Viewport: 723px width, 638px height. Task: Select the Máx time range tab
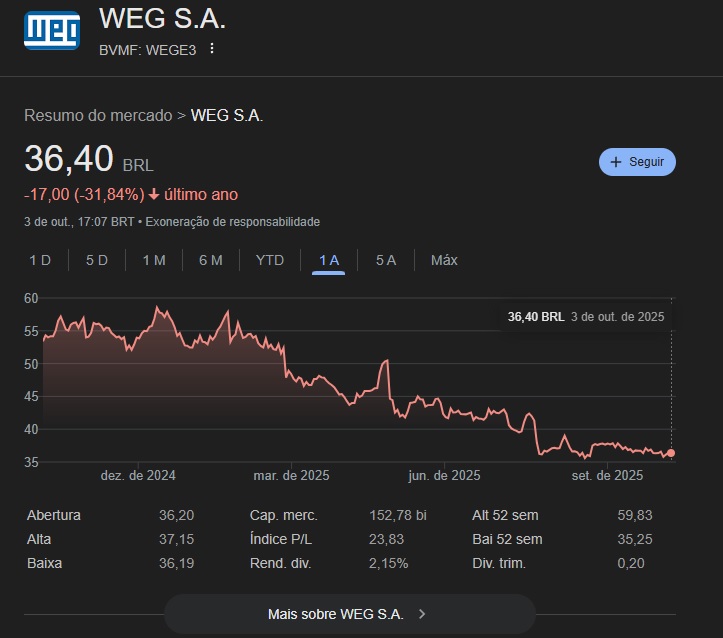[x=444, y=260]
